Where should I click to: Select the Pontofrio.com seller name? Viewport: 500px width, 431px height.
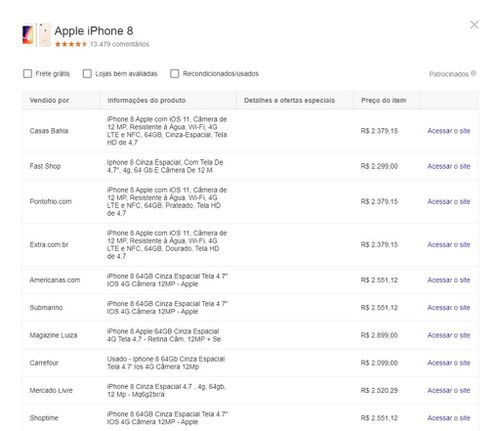tap(50, 202)
